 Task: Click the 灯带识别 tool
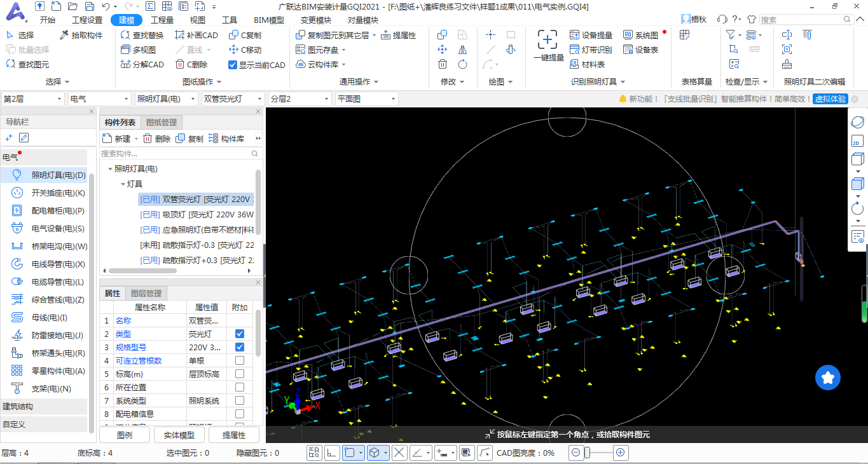point(591,50)
